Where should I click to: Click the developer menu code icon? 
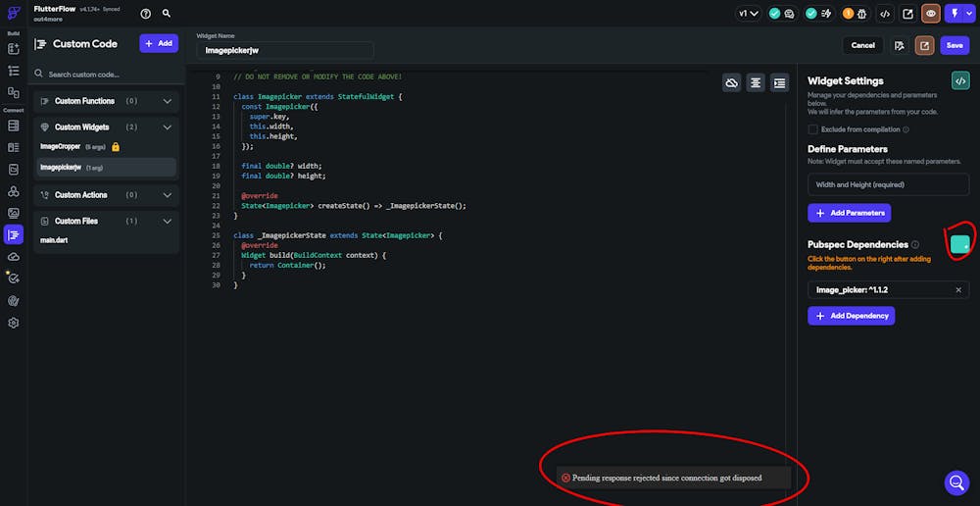(885, 14)
